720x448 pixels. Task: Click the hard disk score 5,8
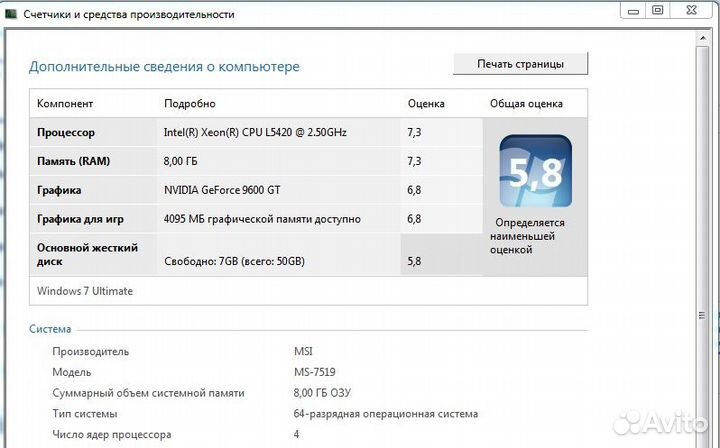tap(414, 261)
